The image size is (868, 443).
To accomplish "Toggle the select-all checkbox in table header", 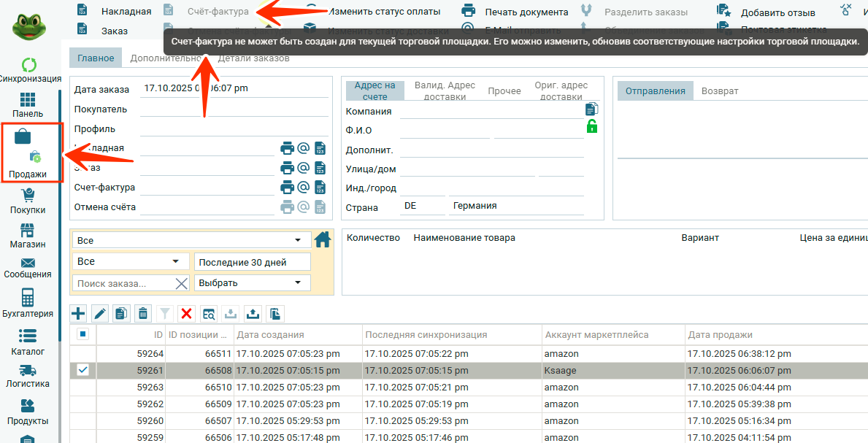I will pyautogui.click(x=82, y=334).
